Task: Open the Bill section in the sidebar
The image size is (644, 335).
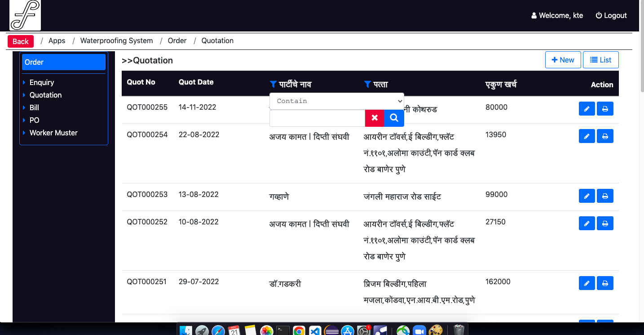Action: click(x=34, y=107)
